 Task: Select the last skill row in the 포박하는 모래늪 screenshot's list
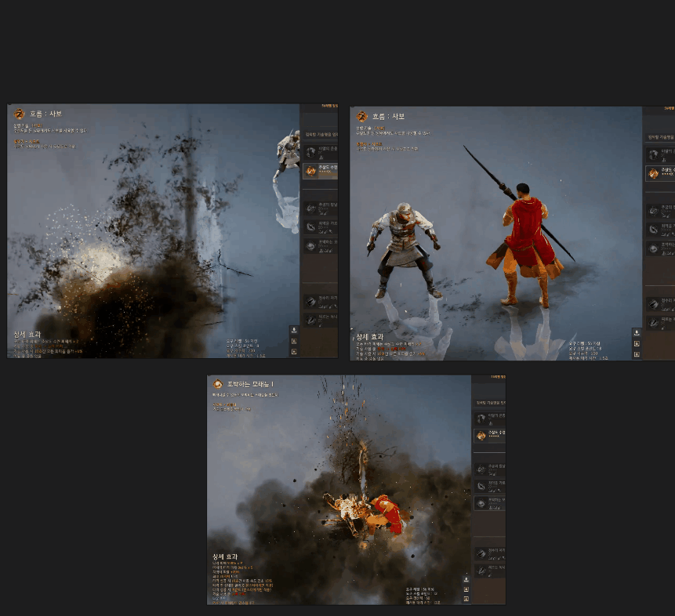[x=490, y=571]
